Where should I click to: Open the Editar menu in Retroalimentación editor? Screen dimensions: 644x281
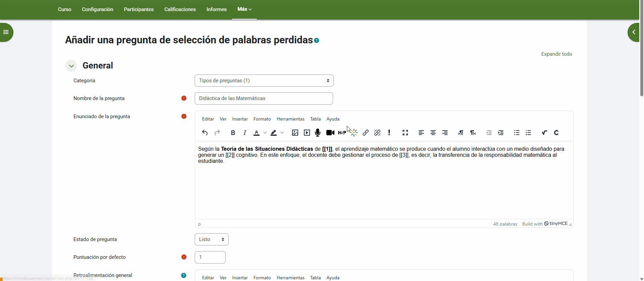pyautogui.click(x=208, y=278)
